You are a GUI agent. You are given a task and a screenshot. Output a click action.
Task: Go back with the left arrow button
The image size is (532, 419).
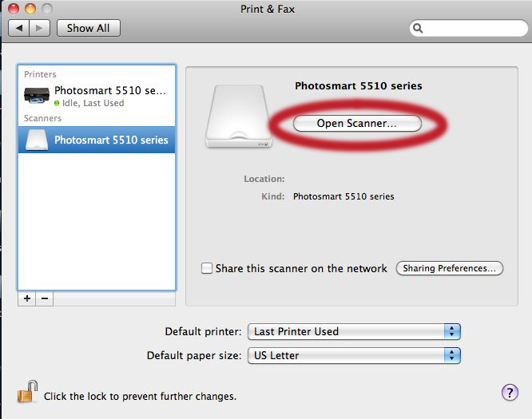(x=18, y=28)
